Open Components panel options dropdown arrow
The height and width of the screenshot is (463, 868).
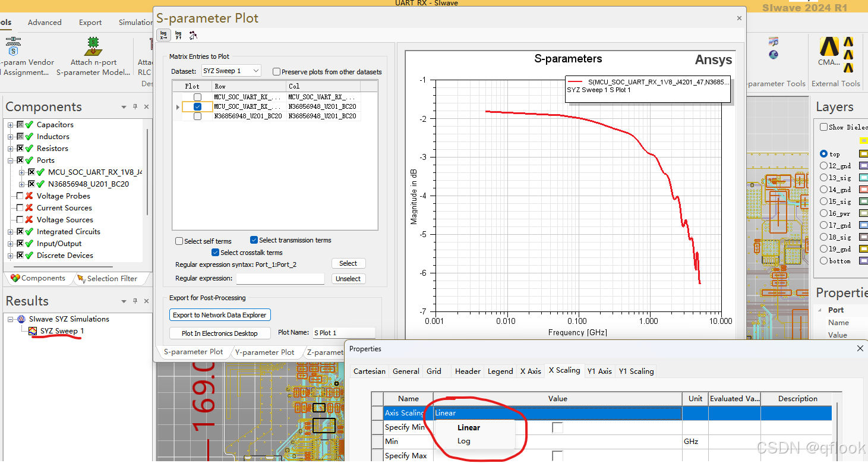[124, 107]
